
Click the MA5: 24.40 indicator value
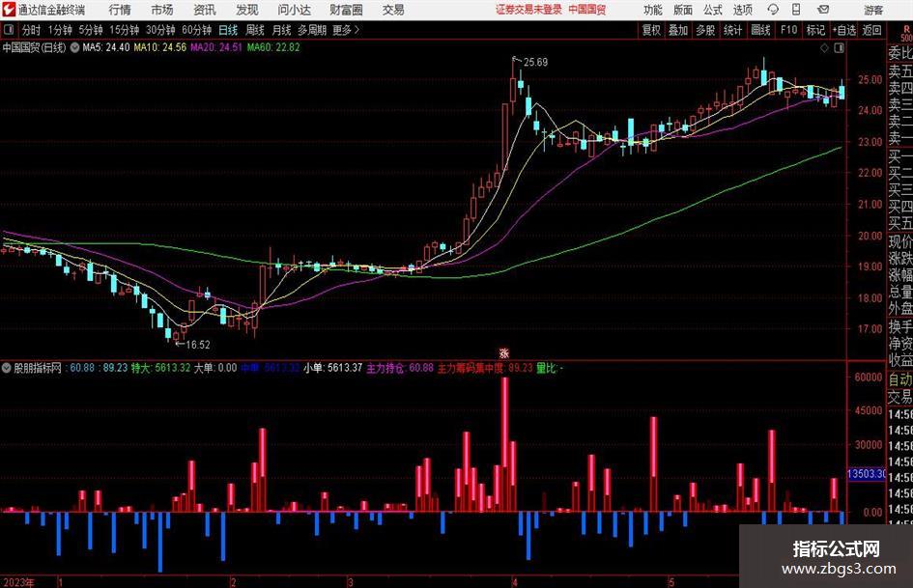coord(106,47)
